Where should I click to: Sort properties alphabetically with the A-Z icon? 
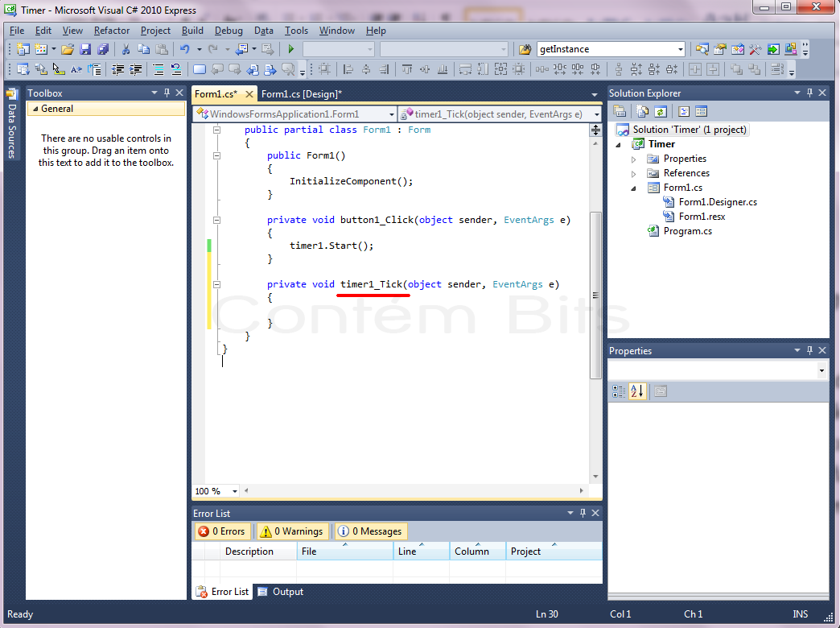637,391
